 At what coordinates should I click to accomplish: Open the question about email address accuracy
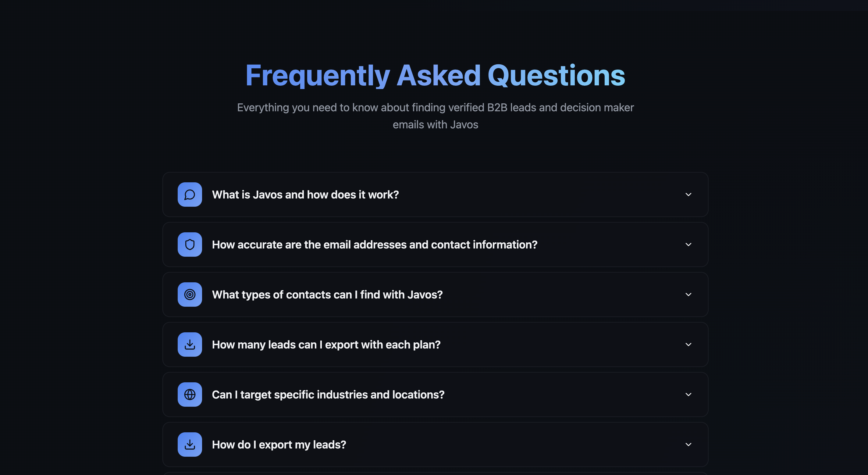click(435, 245)
